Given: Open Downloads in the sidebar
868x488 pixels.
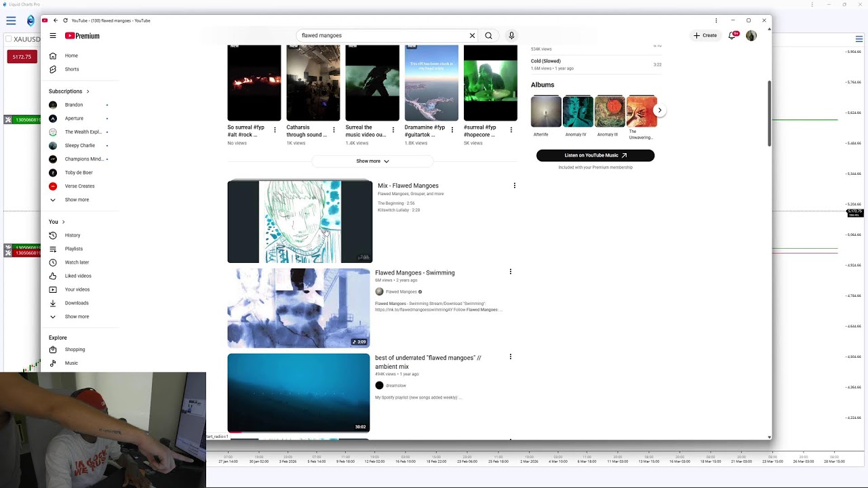Looking at the screenshot, I should [x=76, y=303].
